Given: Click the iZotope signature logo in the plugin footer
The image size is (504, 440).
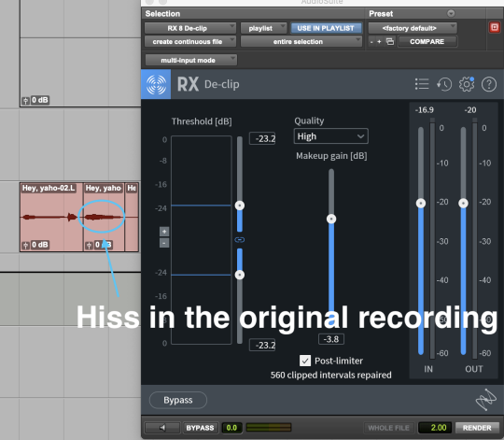Looking at the screenshot, I should 485,400.
